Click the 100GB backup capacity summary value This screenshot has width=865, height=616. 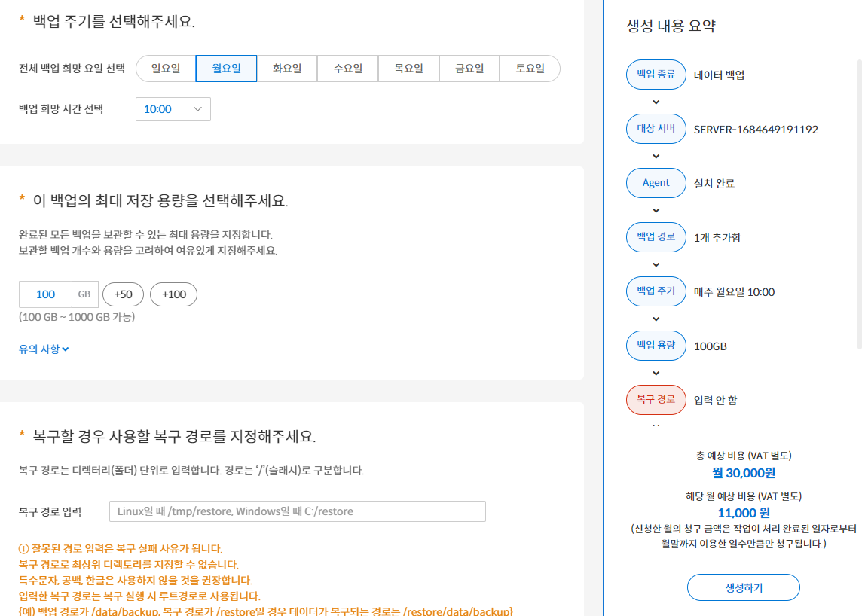(x=710, y=346)
